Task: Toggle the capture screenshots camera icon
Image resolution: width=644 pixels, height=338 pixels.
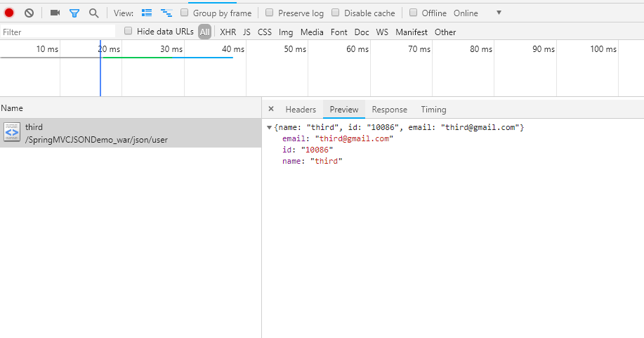Action: click(55, 13)
